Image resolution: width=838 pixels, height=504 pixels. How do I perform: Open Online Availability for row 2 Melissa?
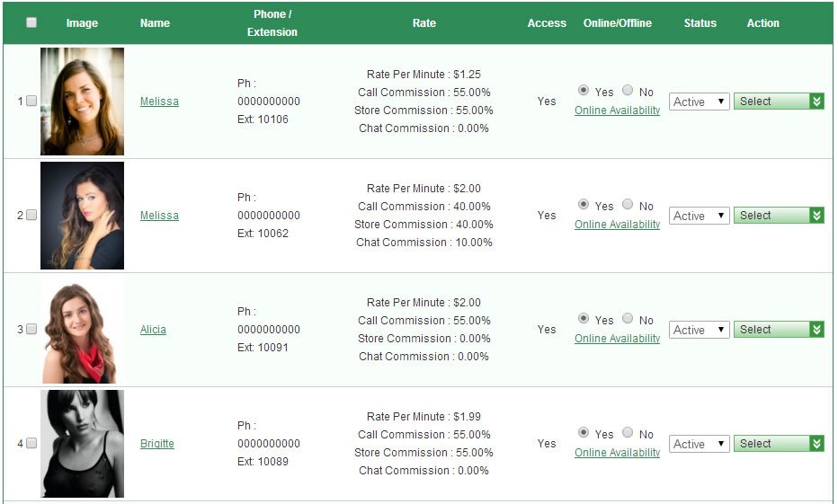tap(617, 225)
